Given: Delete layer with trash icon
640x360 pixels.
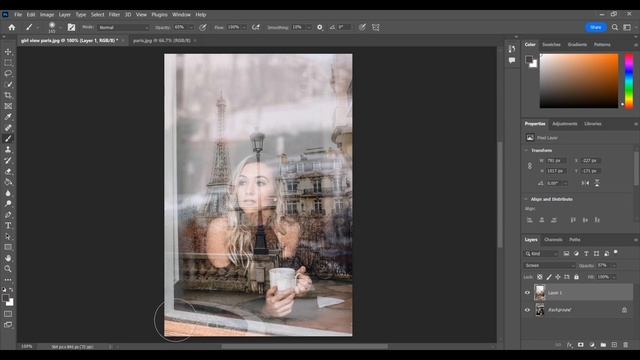Looking at the screenshot, I should [x=626, y=345].
